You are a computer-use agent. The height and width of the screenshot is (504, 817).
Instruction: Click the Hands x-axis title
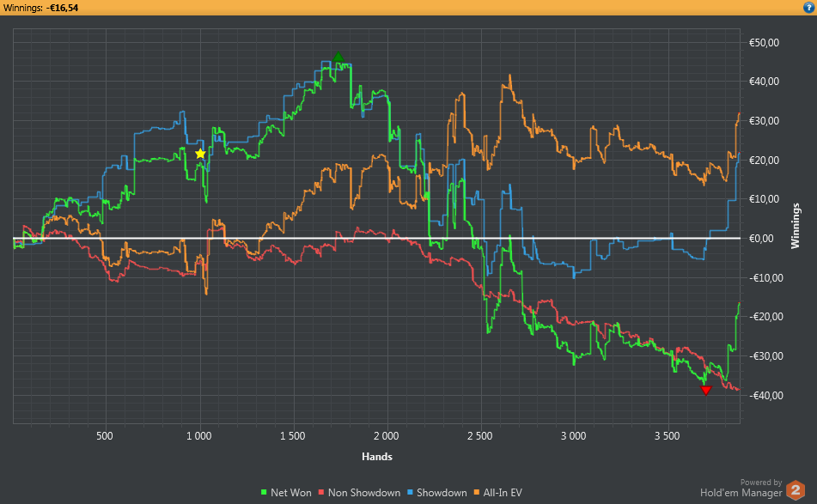[377, 457]
